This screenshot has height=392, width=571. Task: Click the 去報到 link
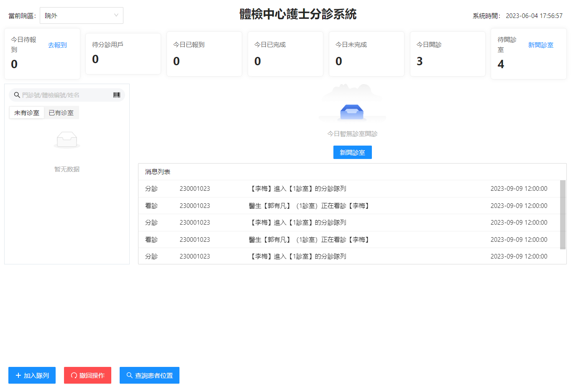coord(57,45)
